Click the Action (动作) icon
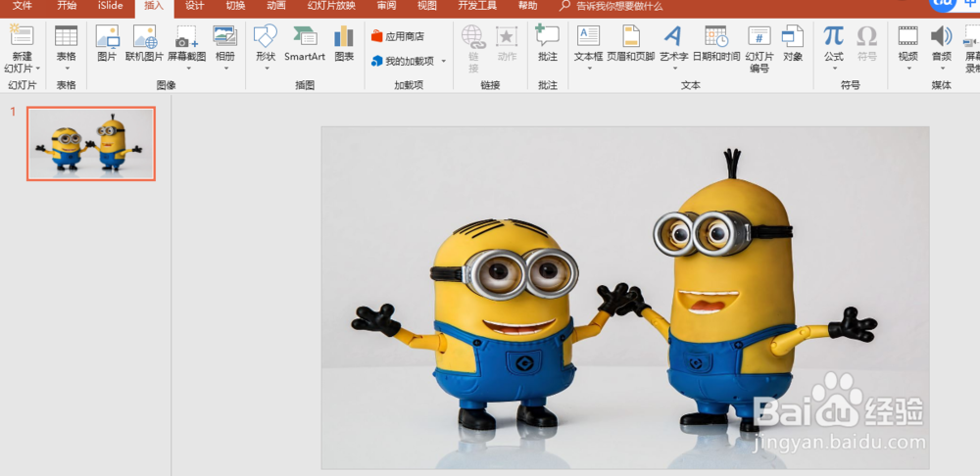The height and width of the screenshot is (476, 980). pyautogui.click(x=507, y=36)
